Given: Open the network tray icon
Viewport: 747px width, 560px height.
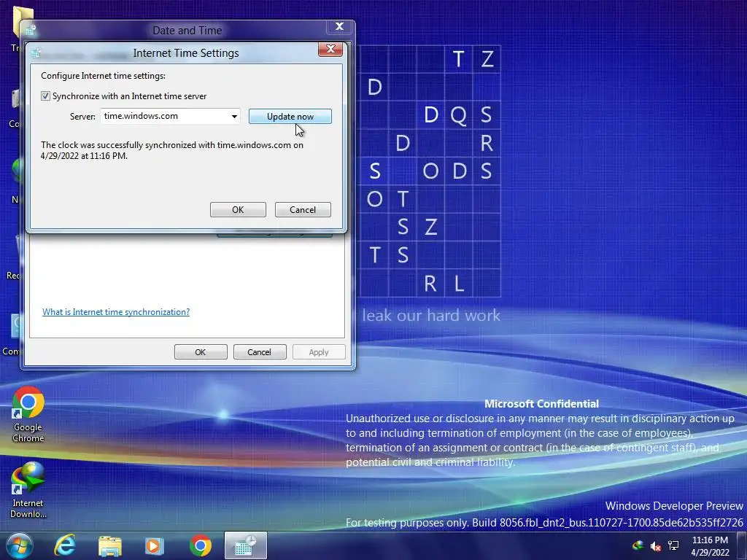Looking at the screenshot, I should pyautogui.click(x=673, y=545).
